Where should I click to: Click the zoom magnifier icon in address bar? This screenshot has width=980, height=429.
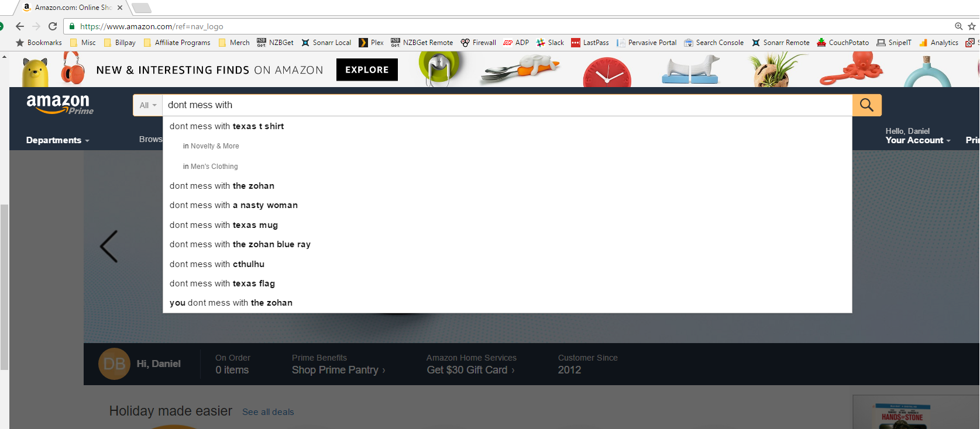[958, 26]
